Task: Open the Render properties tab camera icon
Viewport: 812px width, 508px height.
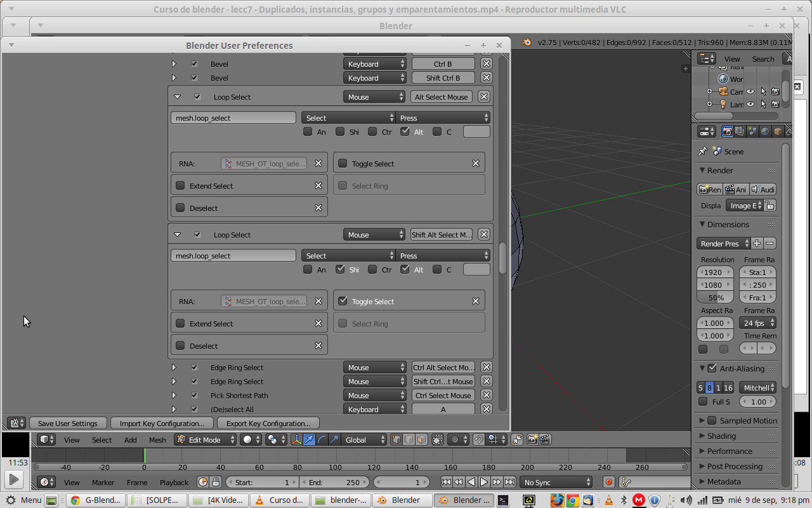Action: [728, 131]
